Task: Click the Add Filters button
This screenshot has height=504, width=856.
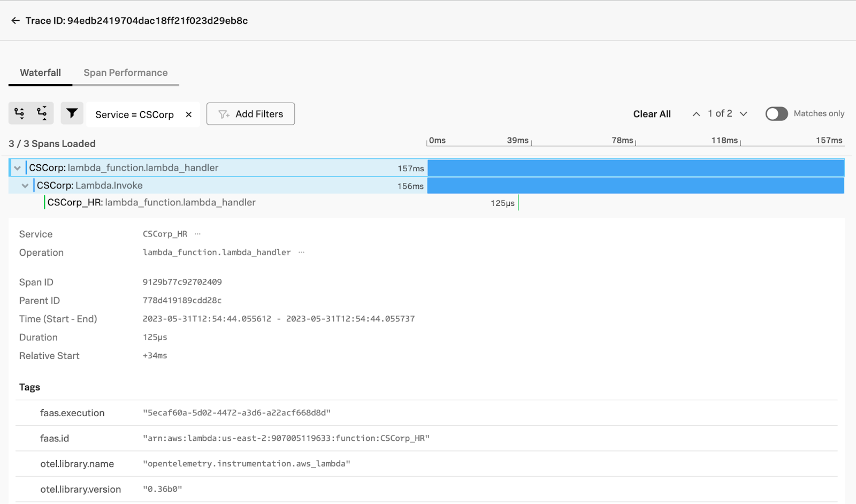Action: point(250,114)
